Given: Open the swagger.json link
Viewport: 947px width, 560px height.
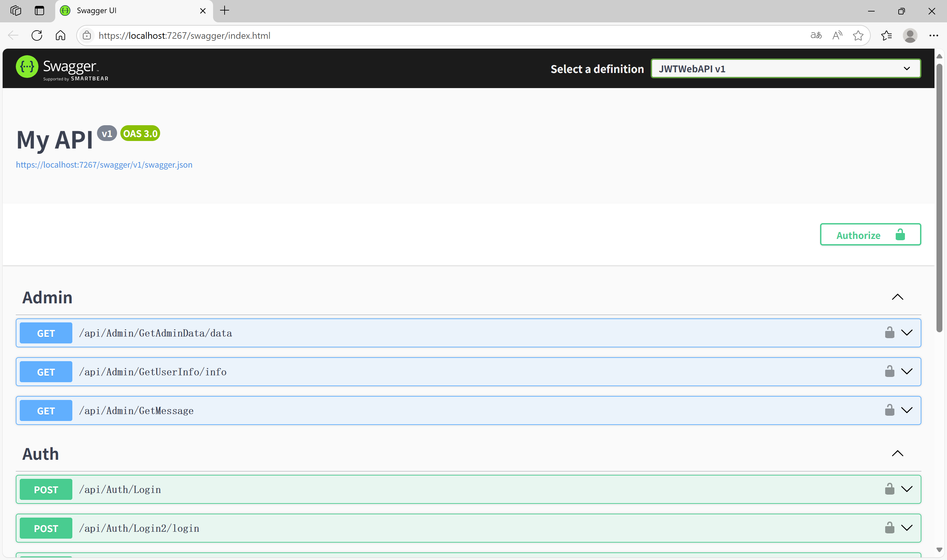Looking at the screenshot, I should 104,165.
